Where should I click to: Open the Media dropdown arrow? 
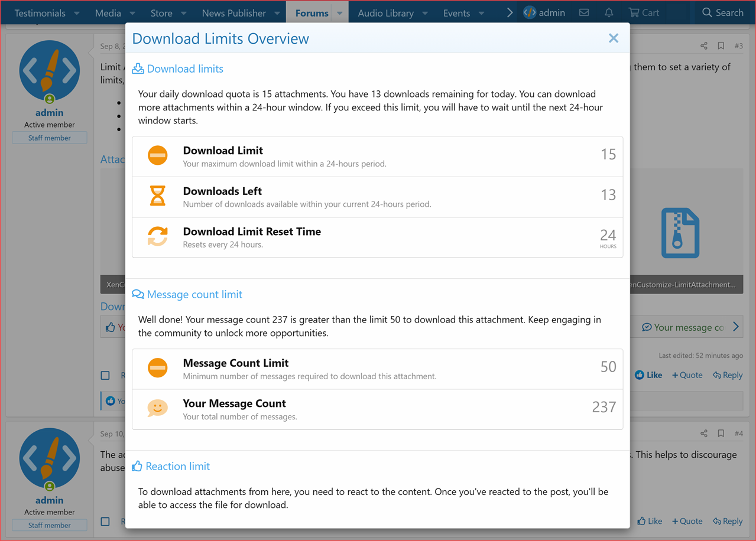(x=131, y=12)
